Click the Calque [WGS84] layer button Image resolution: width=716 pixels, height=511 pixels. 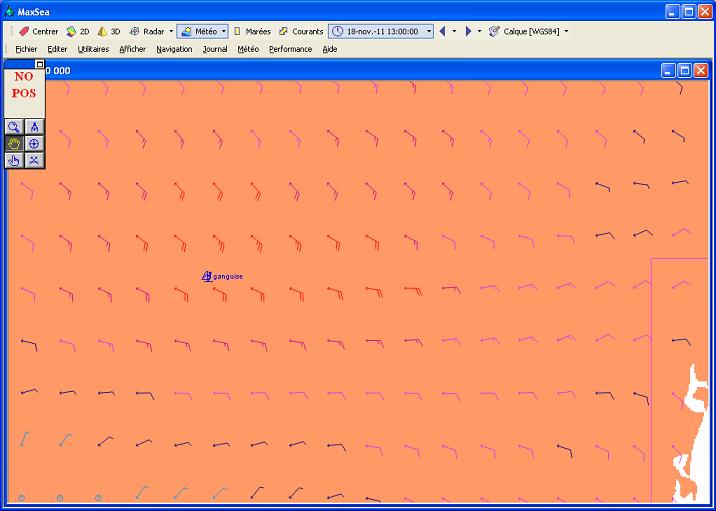point(524,32)
